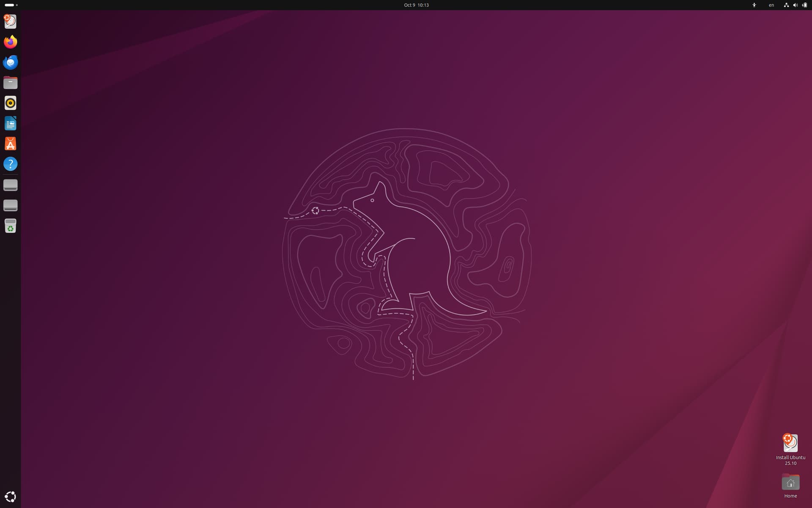The width and height of the screenshot is (812, 508).
Task: Open the accessibility menu
Action: point(754,5)
